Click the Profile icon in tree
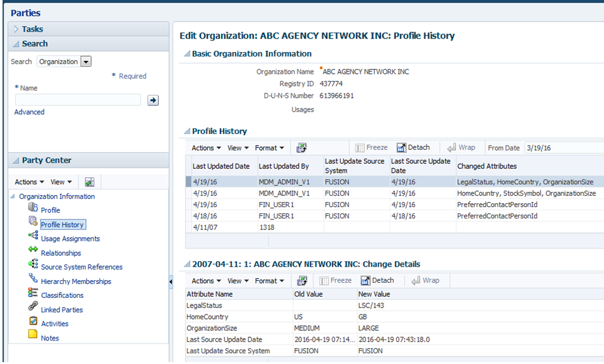 pos(33,208)
